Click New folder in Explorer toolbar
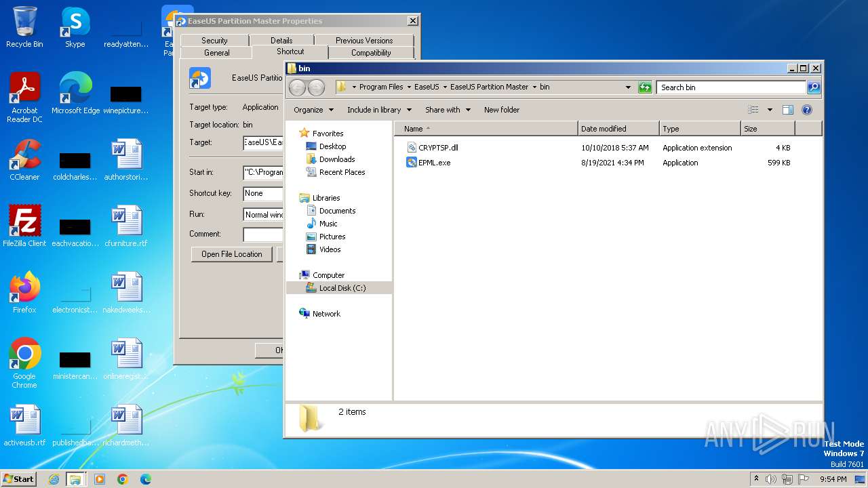This screenshot has height=488, width=868. (x=502, y=110)
